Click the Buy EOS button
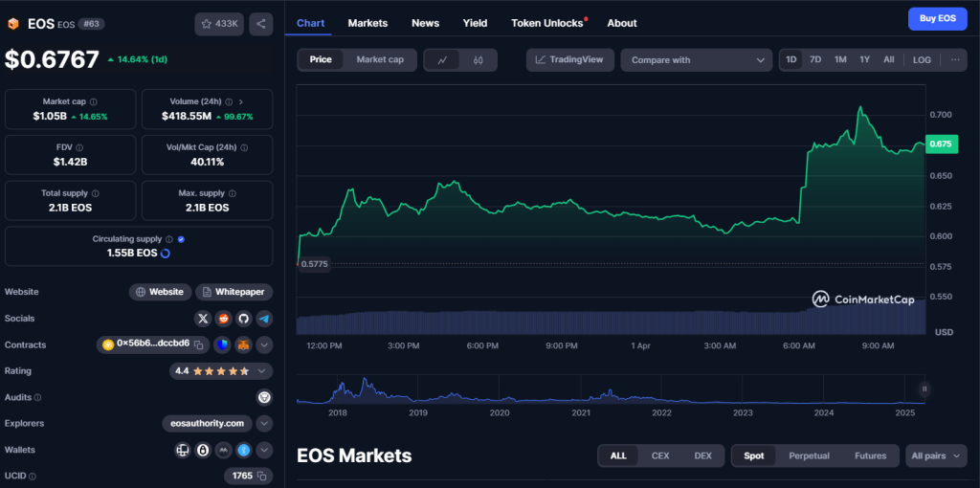Image resolution: width=980 pixels, height=488 pixels. coord(938,19)
